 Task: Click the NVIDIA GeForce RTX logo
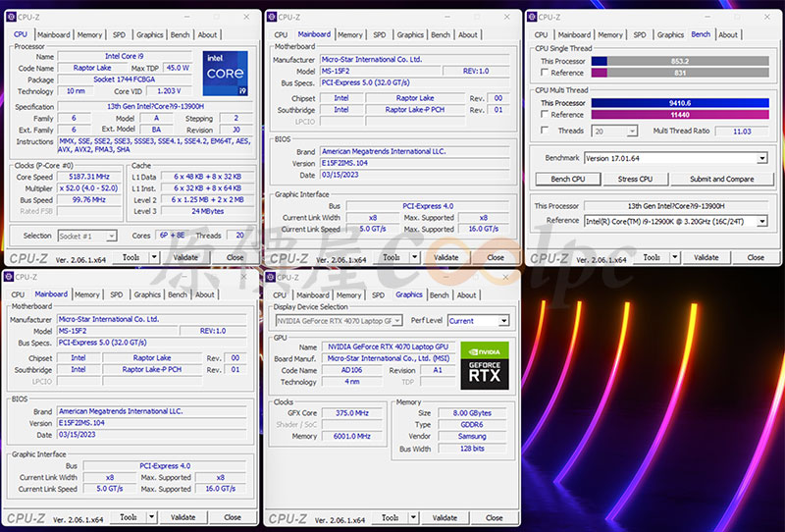[x=485, y=366]
